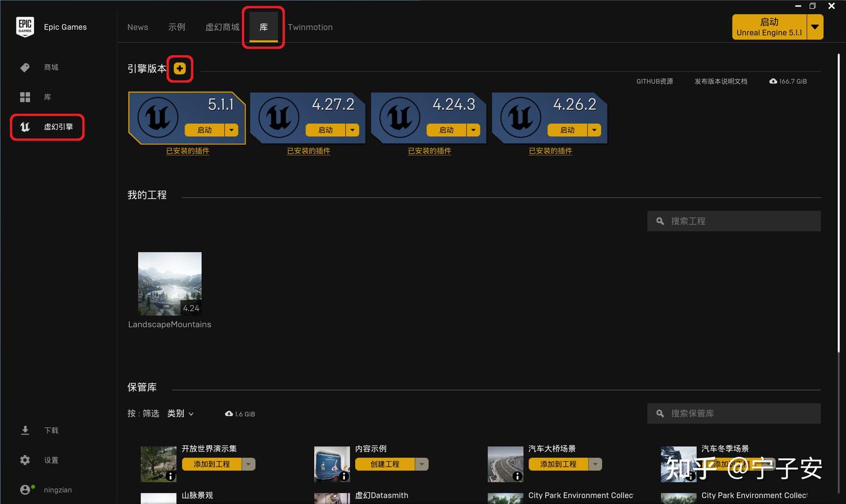Open the 类别 category filter dropdown
This screenshot has width=846, height=504.
(x=180, y=413)
